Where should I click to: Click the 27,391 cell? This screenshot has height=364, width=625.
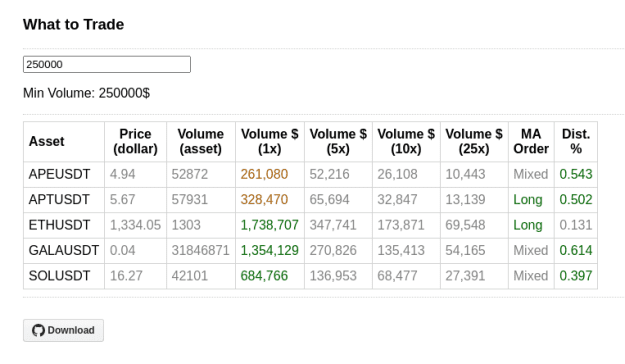pos(474,276)
